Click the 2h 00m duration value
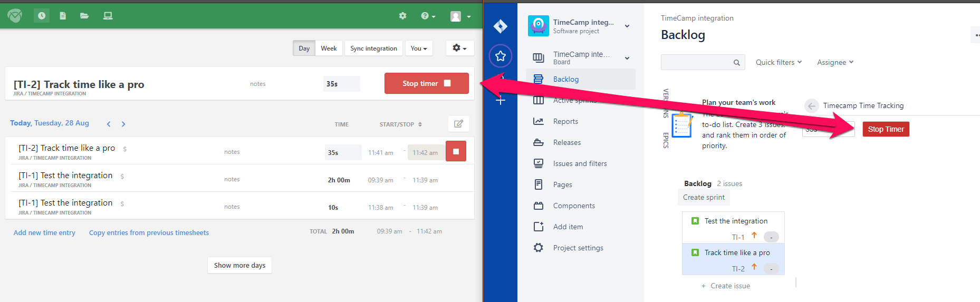Screen dimensions: 980x302 pyautogui.click(x=339, y=180)
